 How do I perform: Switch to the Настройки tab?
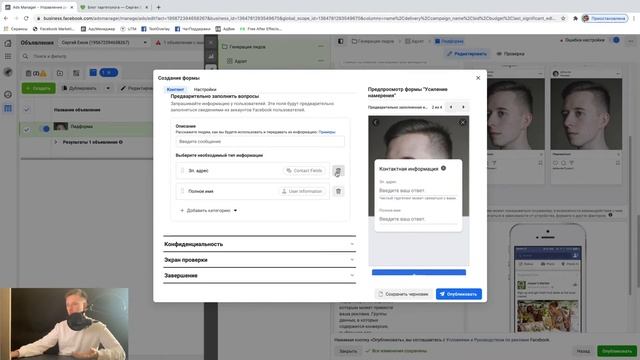[205, 89]
